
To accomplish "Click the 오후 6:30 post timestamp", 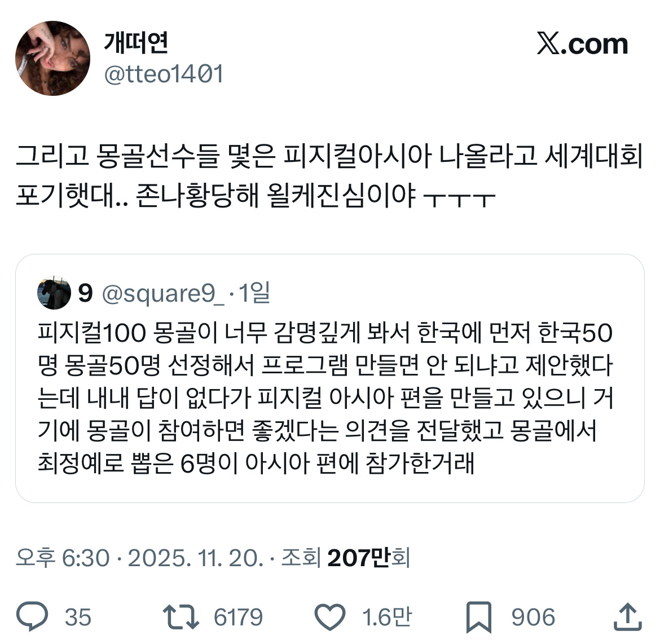I will click(x=63, y=558).
